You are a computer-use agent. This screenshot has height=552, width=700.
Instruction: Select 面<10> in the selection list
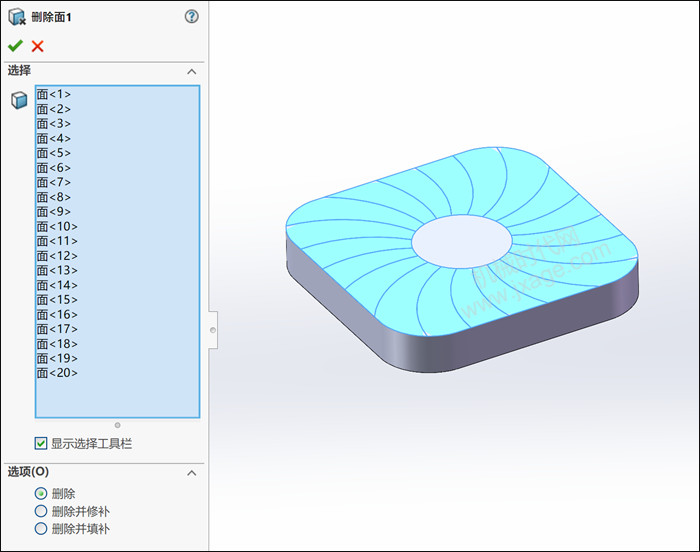57,226
